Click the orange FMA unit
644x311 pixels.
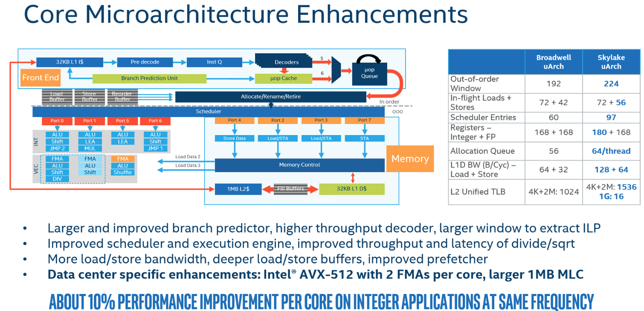(x=123, y=158)
